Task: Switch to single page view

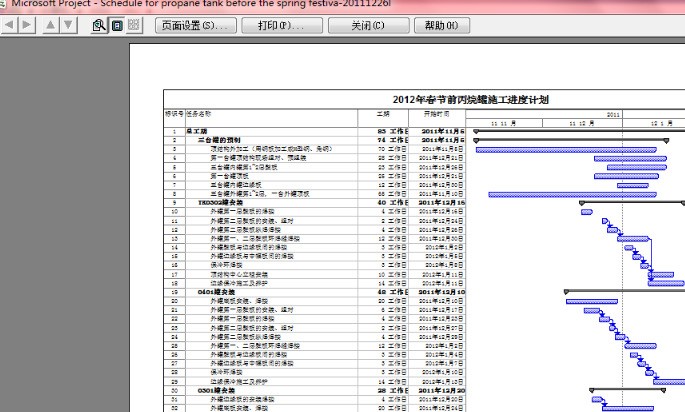Action: 117,25
